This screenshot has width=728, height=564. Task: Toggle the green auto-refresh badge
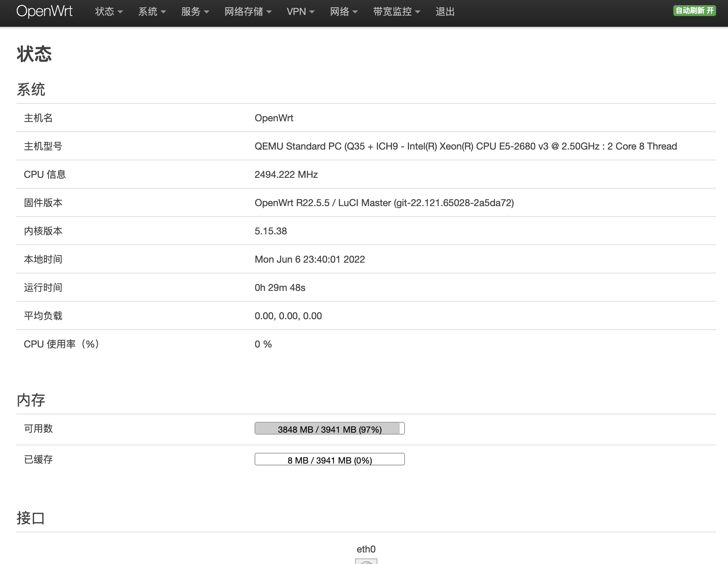pyautogui.click(x=694, y=11)
